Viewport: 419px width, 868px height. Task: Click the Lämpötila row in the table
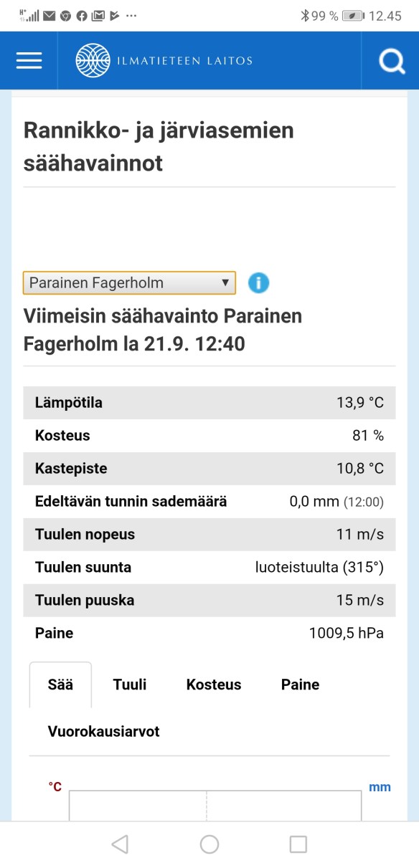[x=209, y=402]
